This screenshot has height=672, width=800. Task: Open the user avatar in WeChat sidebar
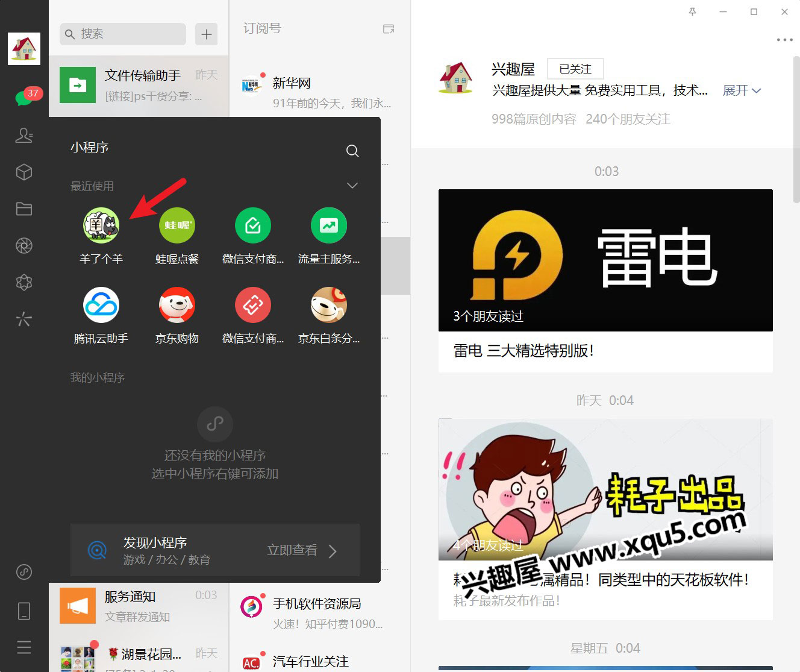coord(24,49)
